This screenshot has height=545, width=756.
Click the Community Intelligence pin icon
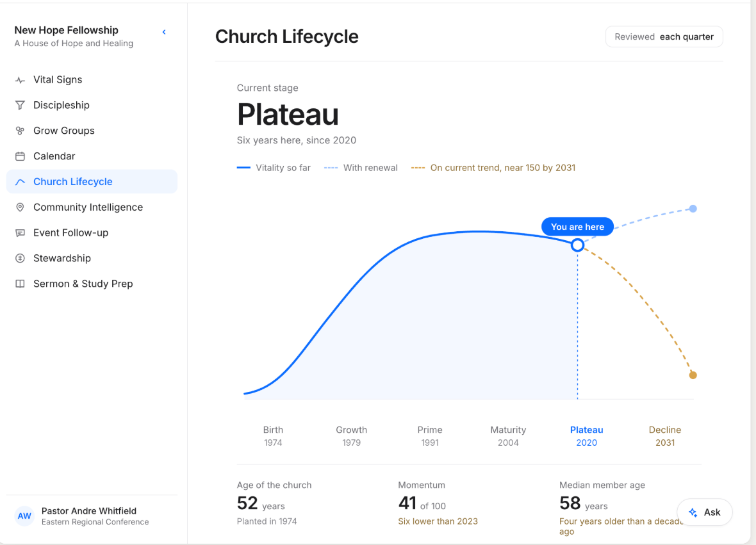click(x=20, y=207)
